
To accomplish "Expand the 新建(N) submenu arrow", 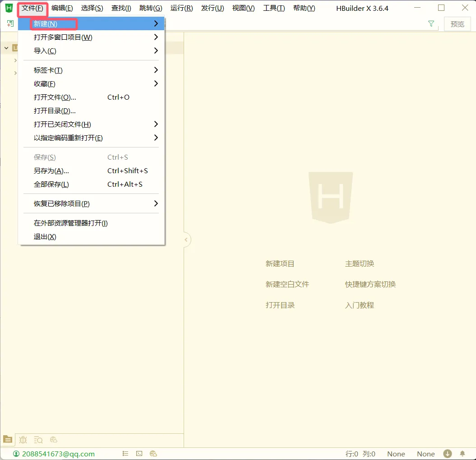I will click(156, 23).
